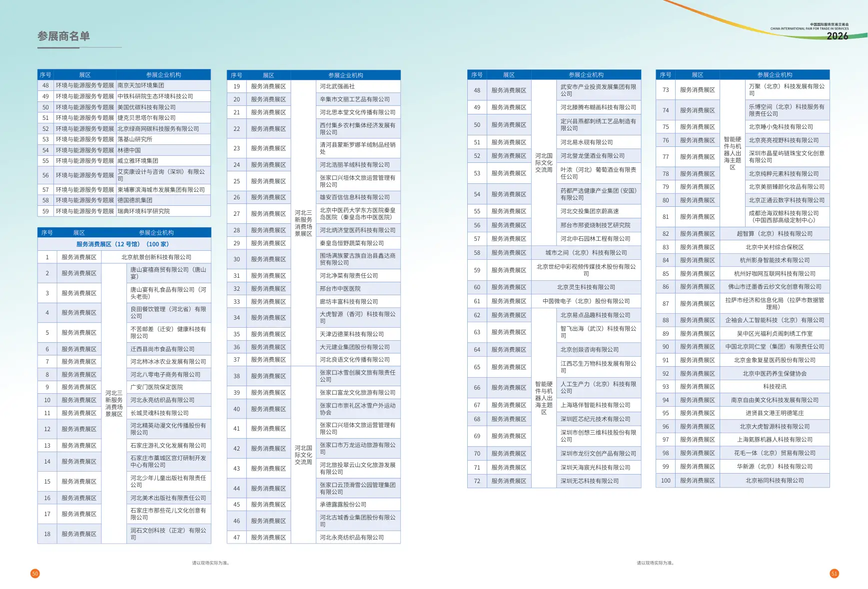This screenshot has width=868, height=589.
Task: Click "河北美术出版社有限责任公司" in the list
Action: (168, 498)
